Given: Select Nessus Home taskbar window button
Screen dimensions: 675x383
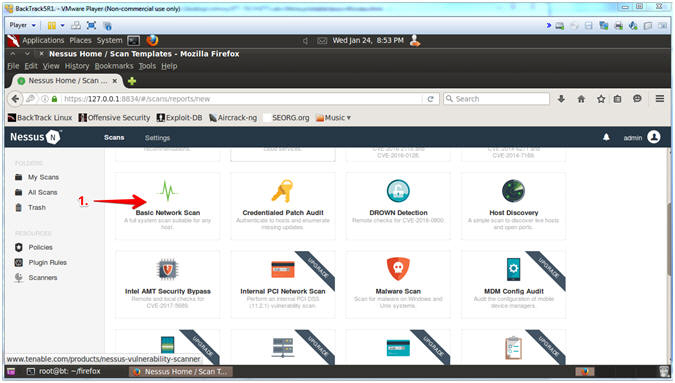Looking at the screenshot, I should click(182, 371).
